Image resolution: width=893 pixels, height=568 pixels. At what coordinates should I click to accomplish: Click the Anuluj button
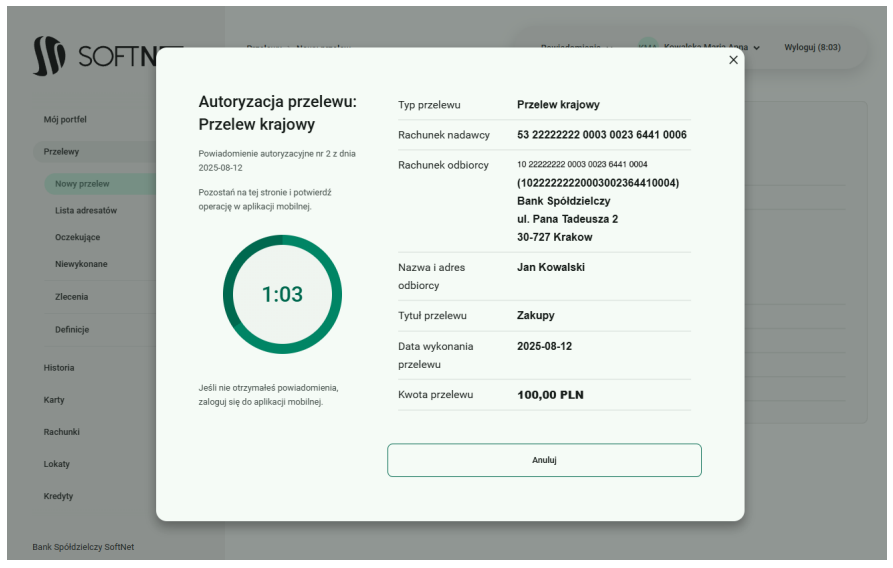[544, 460]
